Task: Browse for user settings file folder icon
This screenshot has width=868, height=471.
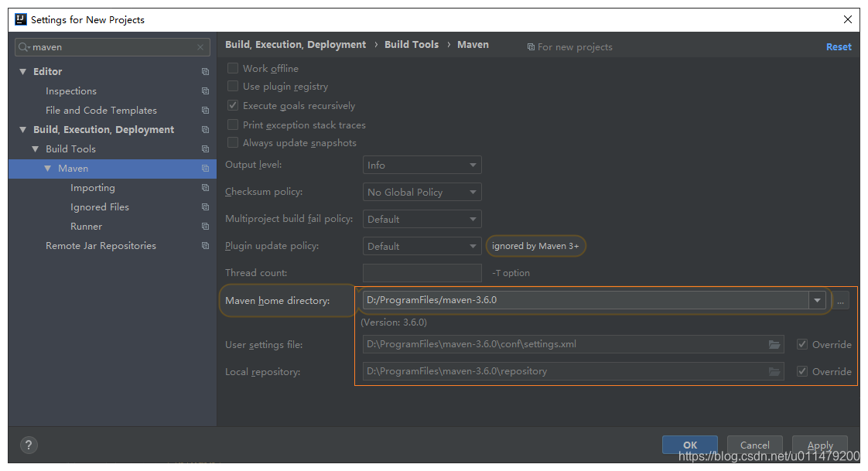Action: (x=774, y=344)
